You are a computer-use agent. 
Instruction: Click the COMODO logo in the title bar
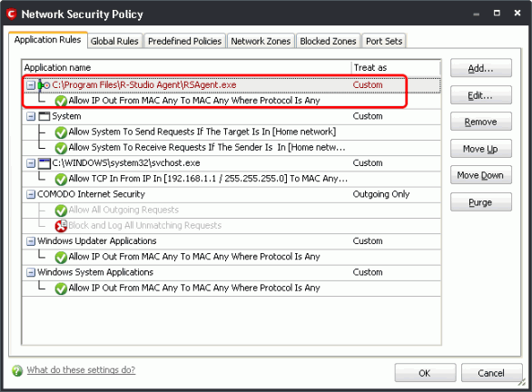[12, 14]
